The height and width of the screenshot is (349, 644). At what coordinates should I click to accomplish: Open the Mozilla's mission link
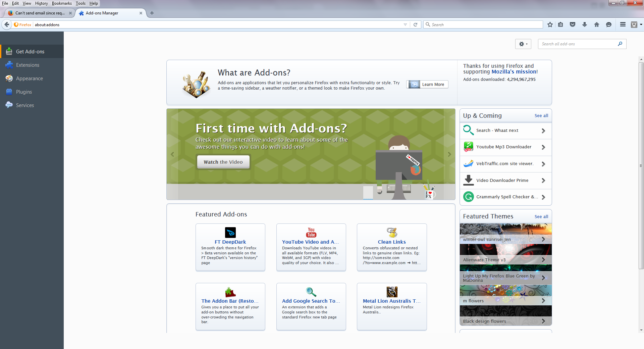point(514,71)
